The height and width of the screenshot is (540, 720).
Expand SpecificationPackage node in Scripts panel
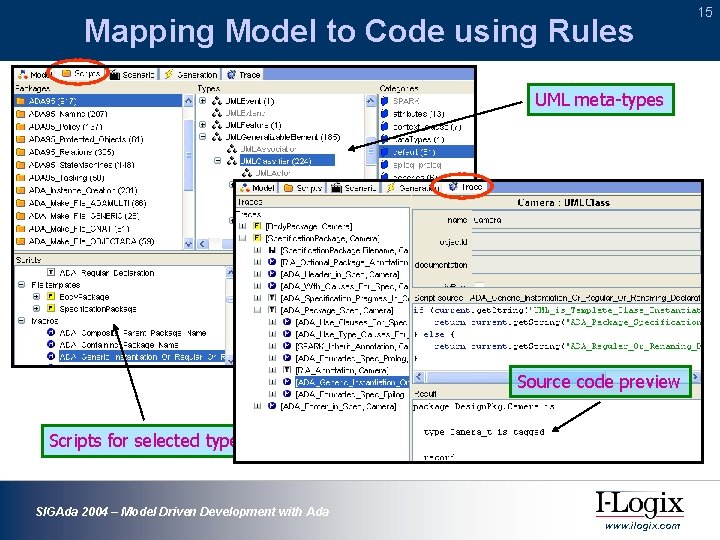point(36,309)
